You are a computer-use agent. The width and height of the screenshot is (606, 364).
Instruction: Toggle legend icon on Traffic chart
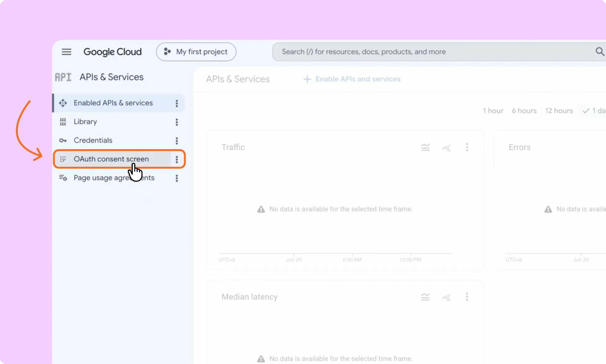425,147
